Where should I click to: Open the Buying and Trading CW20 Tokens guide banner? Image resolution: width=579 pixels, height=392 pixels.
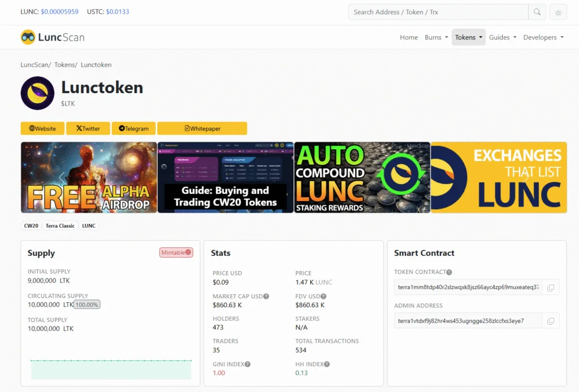[x=226, y=177]
